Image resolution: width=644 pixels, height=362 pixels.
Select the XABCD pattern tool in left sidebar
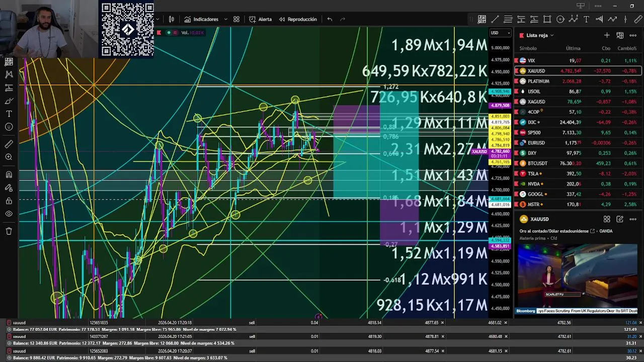click(9, 74)
